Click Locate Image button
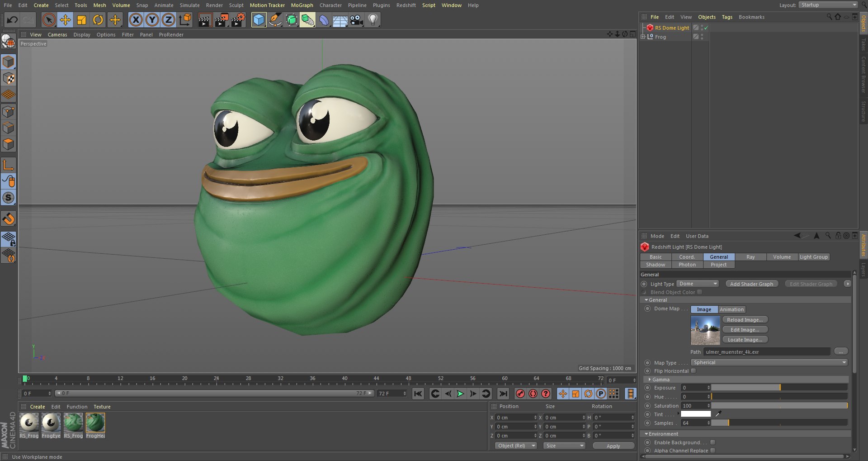 (745, 340)
